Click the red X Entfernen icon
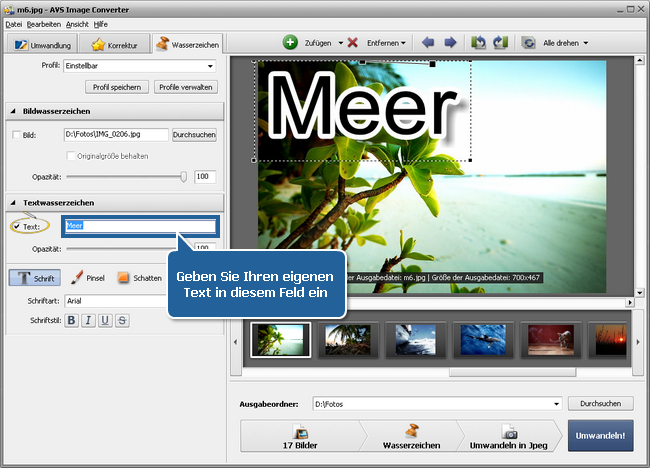 pos(353,42)
